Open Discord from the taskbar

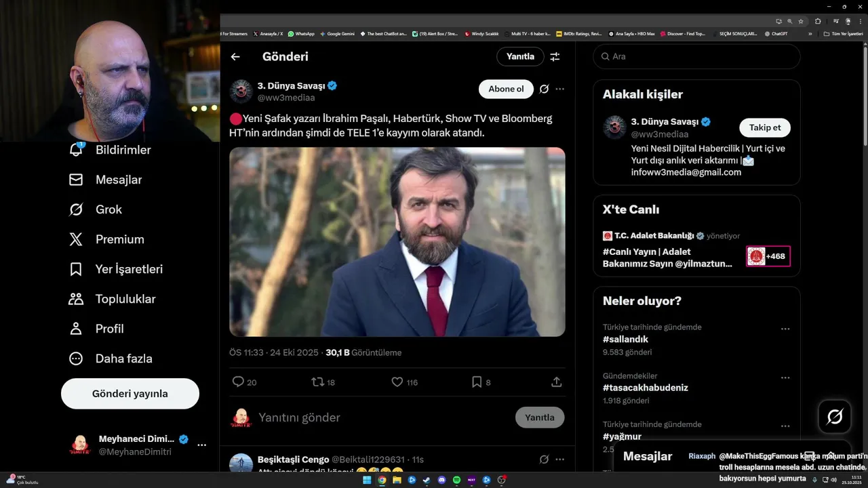[x=441, y=480]
